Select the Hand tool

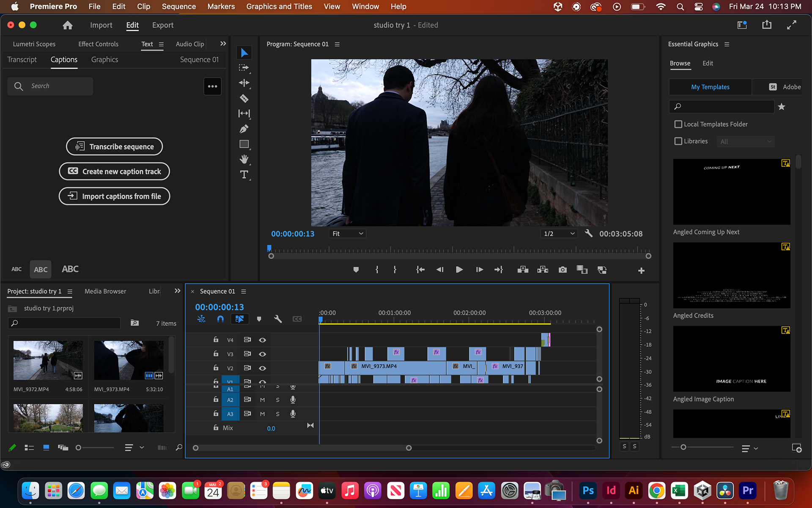coord(244,159)
